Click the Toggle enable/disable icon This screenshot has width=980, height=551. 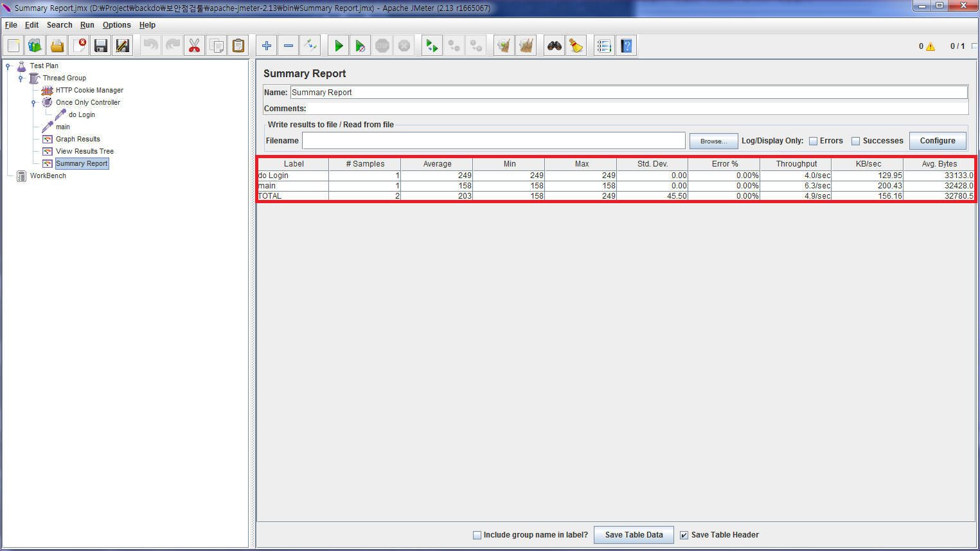coord(310,46)
